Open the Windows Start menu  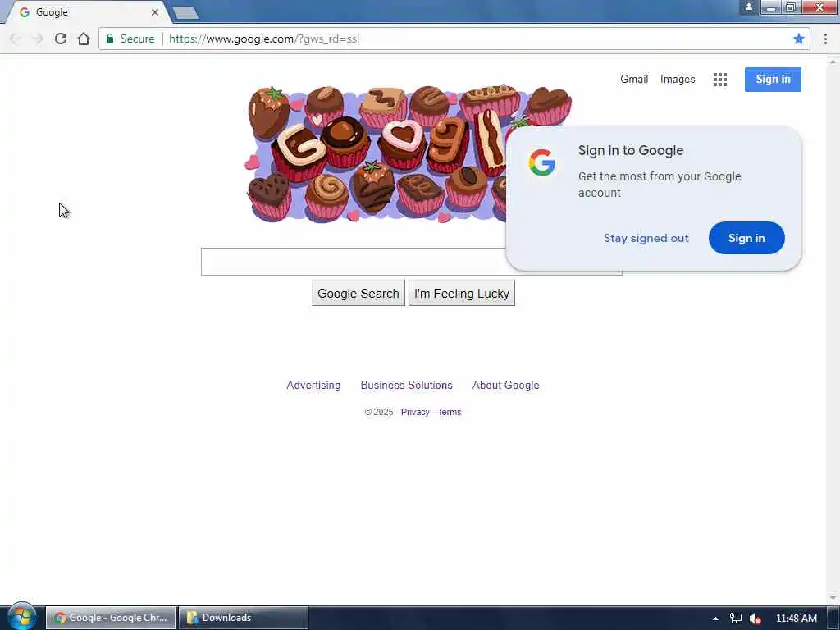coord(21,617)
